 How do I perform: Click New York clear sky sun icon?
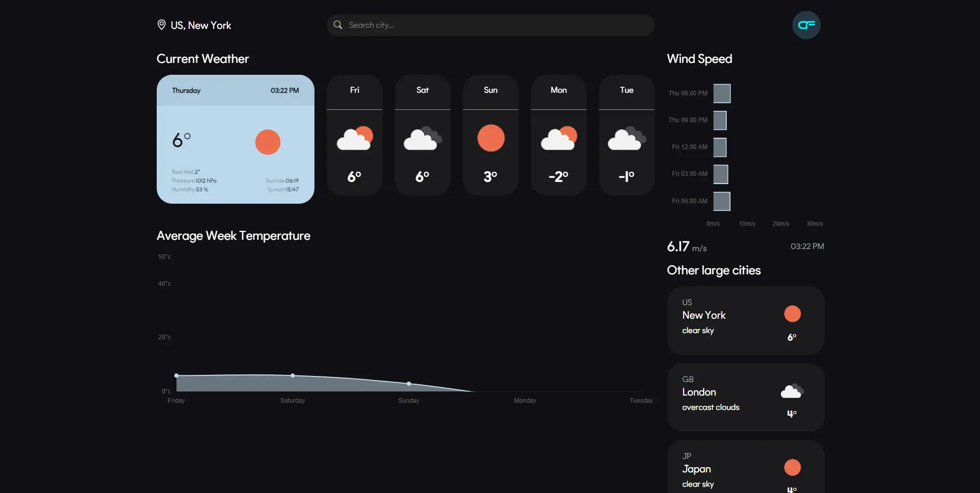(792, 314)
